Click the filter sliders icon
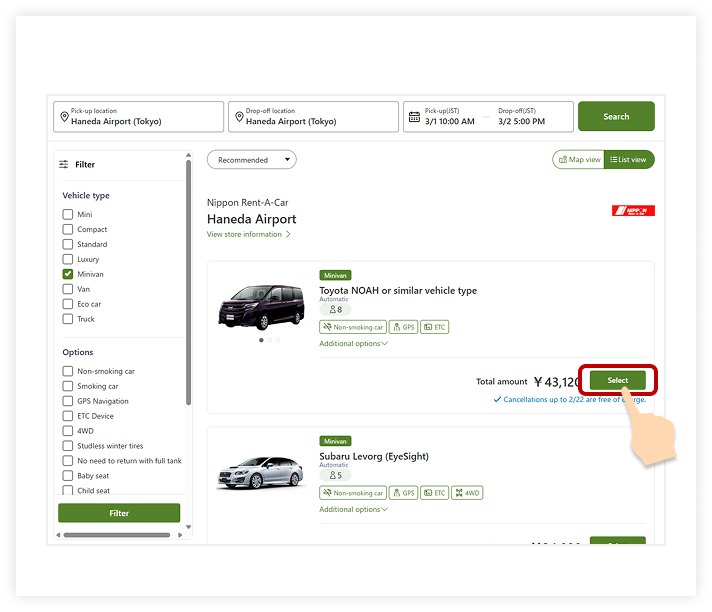 pos(64,164)
